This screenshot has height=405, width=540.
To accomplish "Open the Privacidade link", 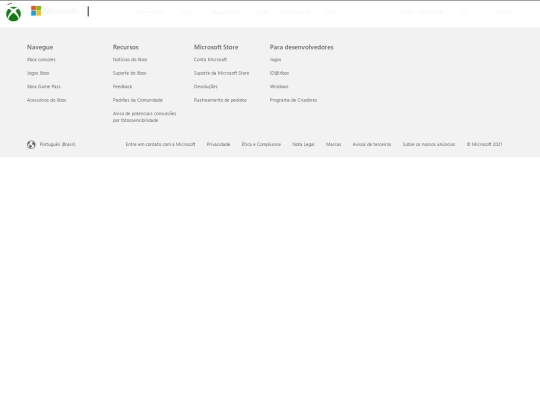I will click(x=218, y=144).
